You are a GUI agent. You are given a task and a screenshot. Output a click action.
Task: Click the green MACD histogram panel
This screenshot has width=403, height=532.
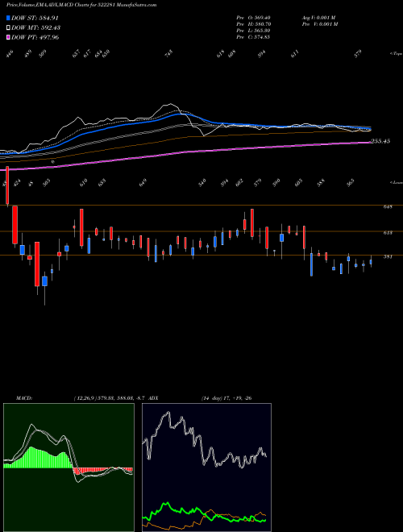pyautogui.click(x=69, y=468)
